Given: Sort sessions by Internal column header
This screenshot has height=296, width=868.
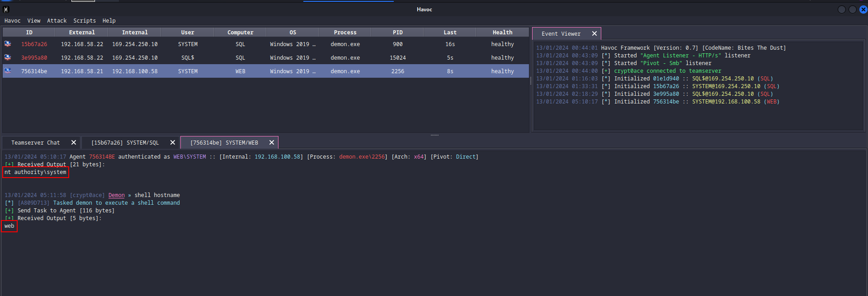Looking at the screenshot, I should click(x=135, y=33).
